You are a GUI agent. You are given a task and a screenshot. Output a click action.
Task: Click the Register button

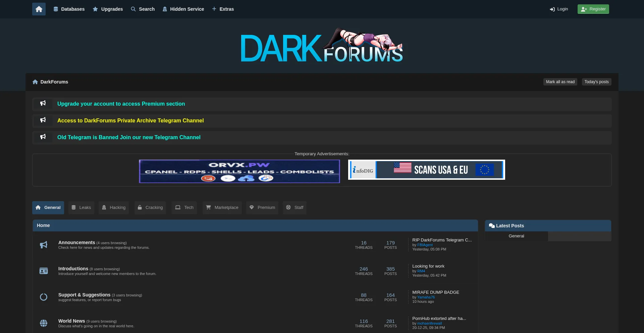tap(593, 9)
